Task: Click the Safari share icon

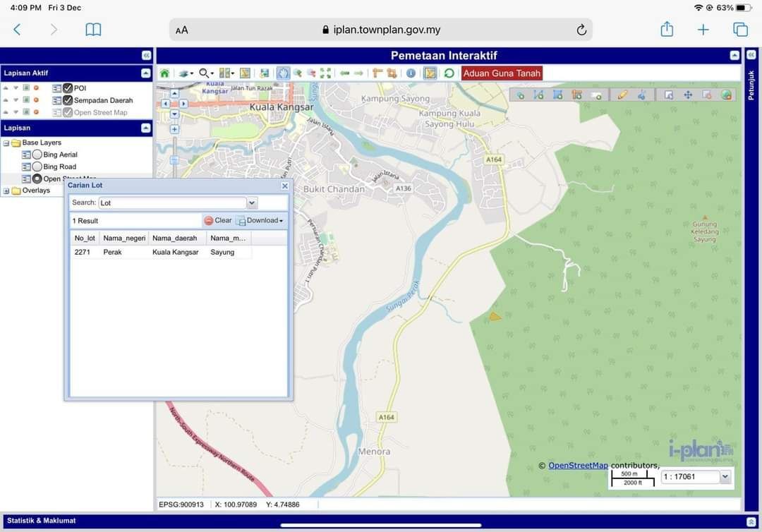Action: [667, 30]
